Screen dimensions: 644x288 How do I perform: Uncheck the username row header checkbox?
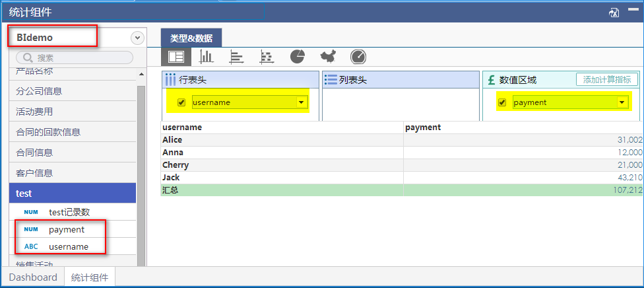[x=181, y=102]
